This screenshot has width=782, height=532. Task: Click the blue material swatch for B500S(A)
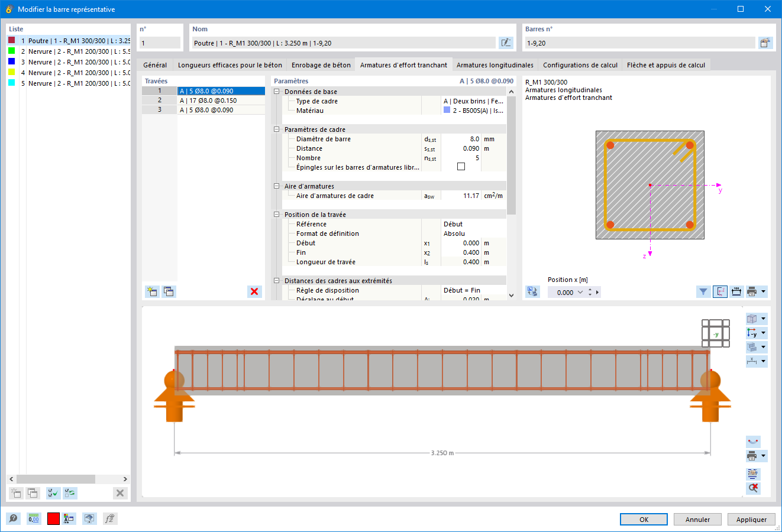pyautogui.click(x=447, y=110)
